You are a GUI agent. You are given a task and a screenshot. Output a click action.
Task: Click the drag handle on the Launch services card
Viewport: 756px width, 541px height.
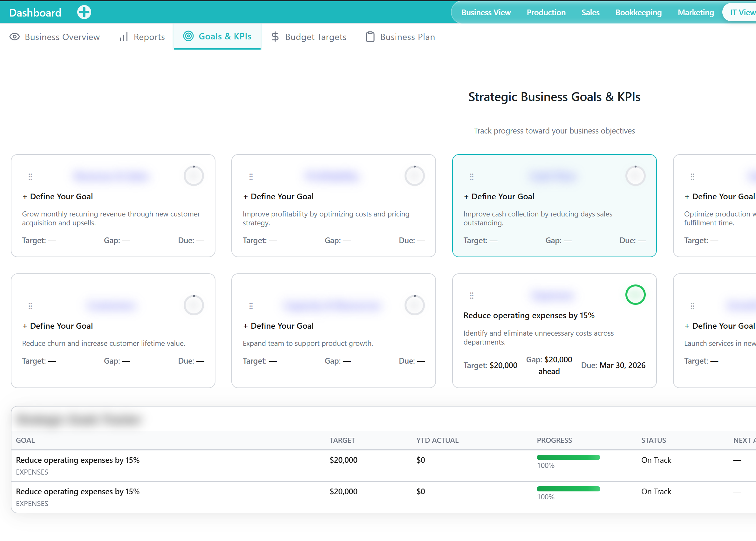pos(692,306)
